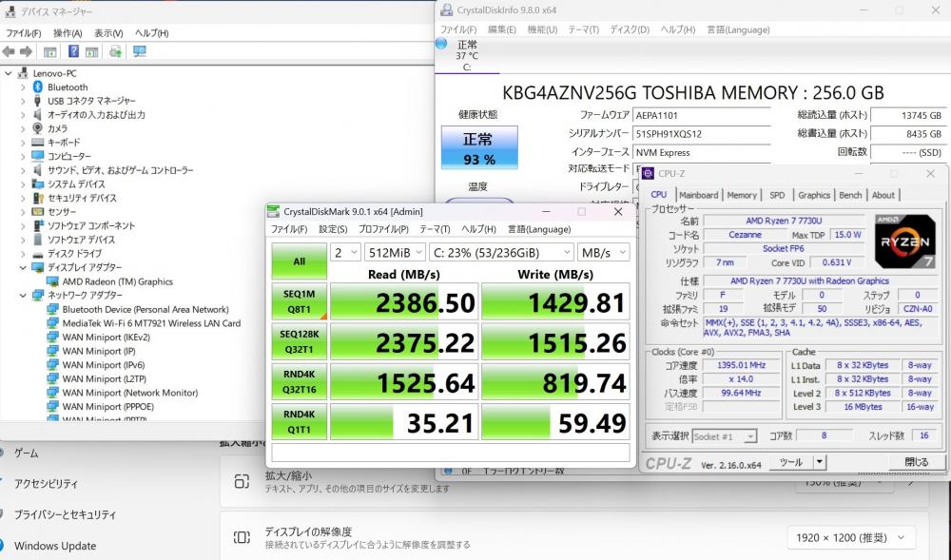The height and width of the screenshot is (560, 951).
Task: Switch to Bench tab in CPU-Z
Action: click(849, 195)
